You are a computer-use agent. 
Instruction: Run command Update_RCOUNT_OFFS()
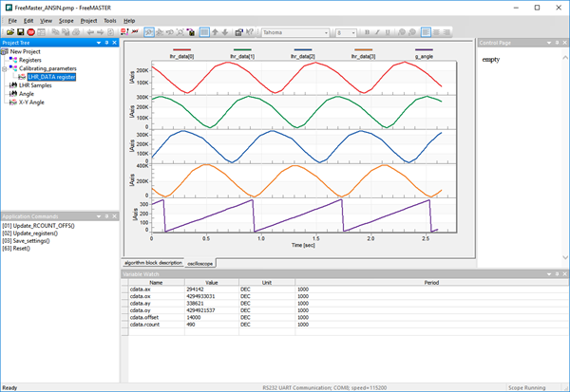(x=38, y=226)
